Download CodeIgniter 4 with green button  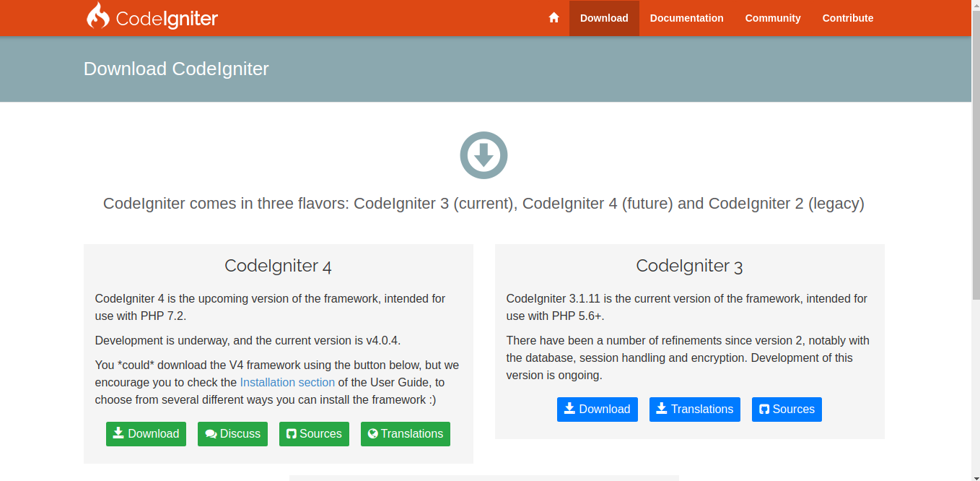[146, 434]
